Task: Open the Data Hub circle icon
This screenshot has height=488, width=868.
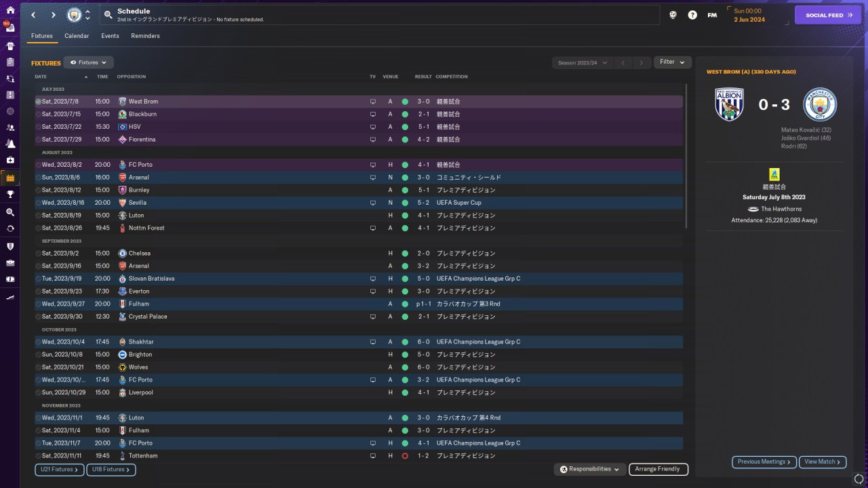Action: [x=9, y=111]
